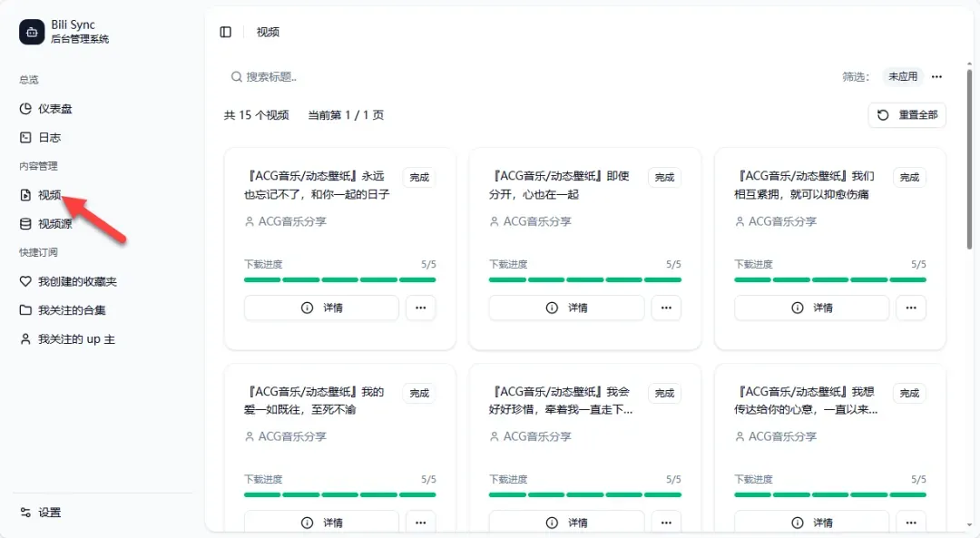Click 完成 badge on 我的爱一如既往 card
The width and height of the screenshot is (980, 538).
point(419,393)
